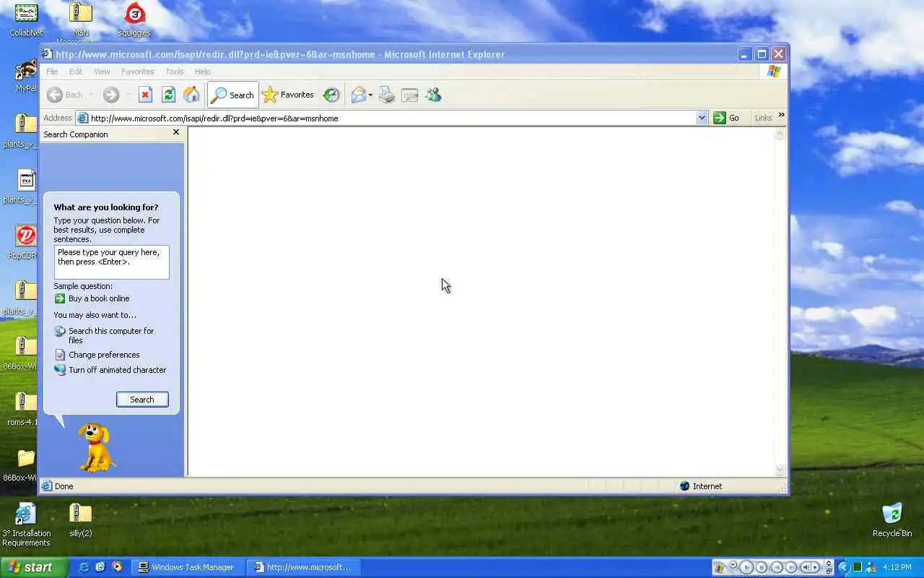Launch Windows Media Player from Quick Launch

(x=117, y=567)
